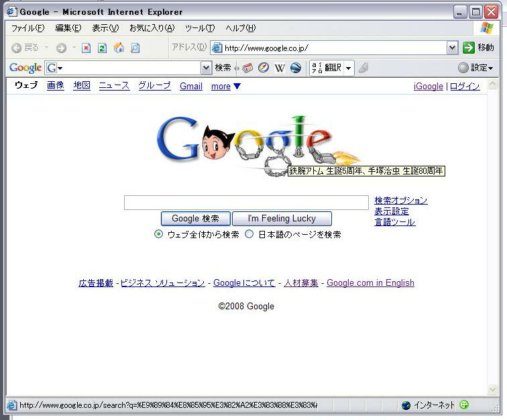Open the ファイル(F) menu

click(27, 28)
